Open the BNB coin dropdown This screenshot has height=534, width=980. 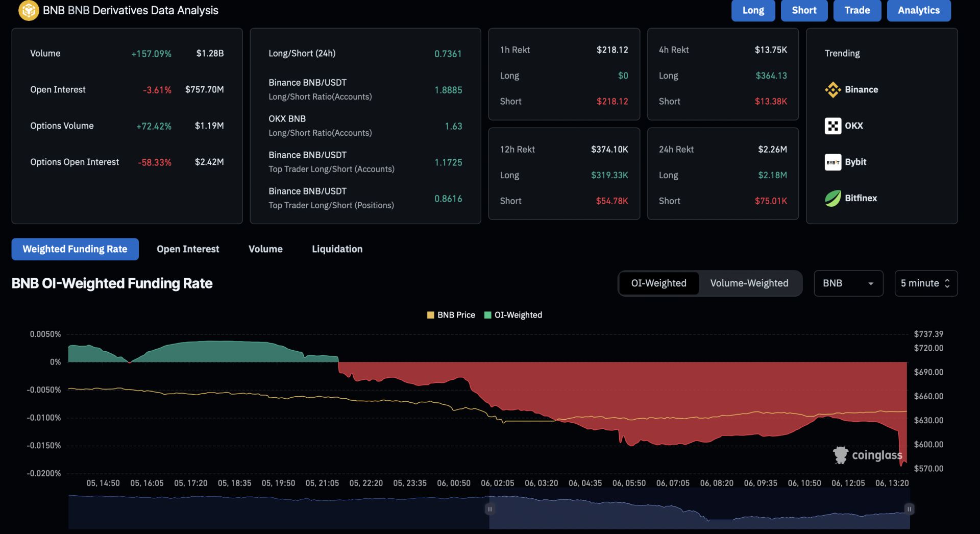pos(848,283)
